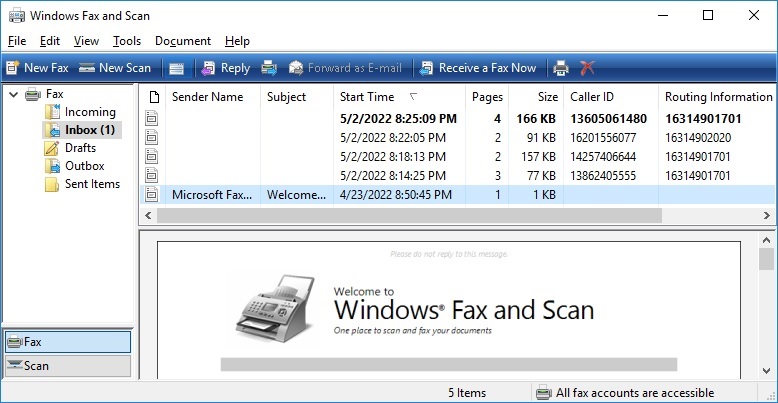778x403 pixels.
Task: Open the Sent Items folder
Action: coord(92,184)
